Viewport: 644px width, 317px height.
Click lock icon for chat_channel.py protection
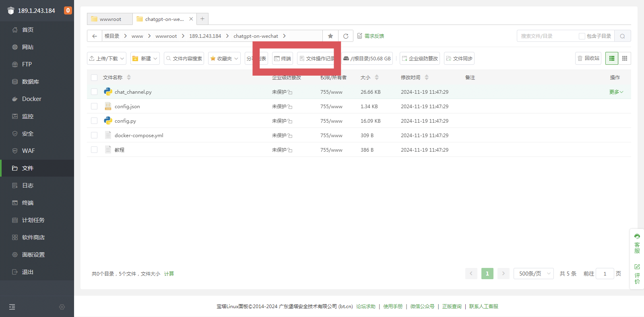[x=290, y=92]
